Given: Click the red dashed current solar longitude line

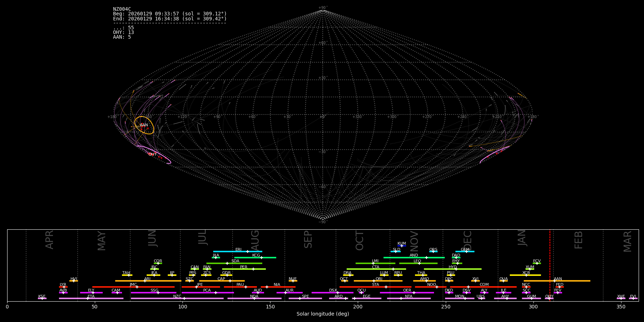Looking at the screenshot, I should pyautogui.click(x=550, y=265).
